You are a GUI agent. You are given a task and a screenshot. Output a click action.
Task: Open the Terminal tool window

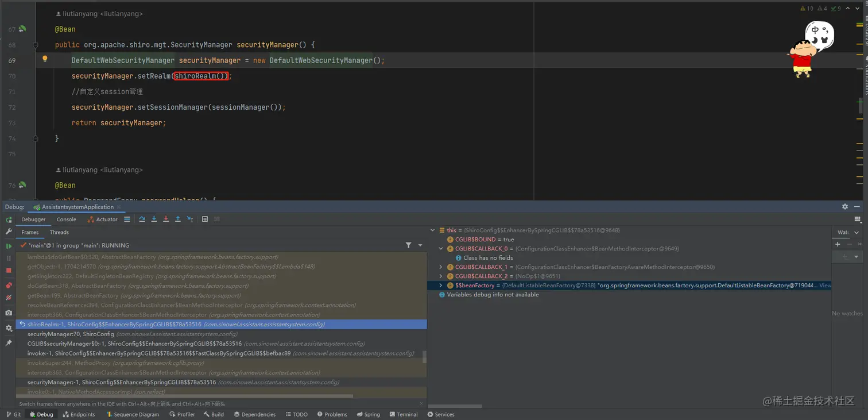point(404,414)
